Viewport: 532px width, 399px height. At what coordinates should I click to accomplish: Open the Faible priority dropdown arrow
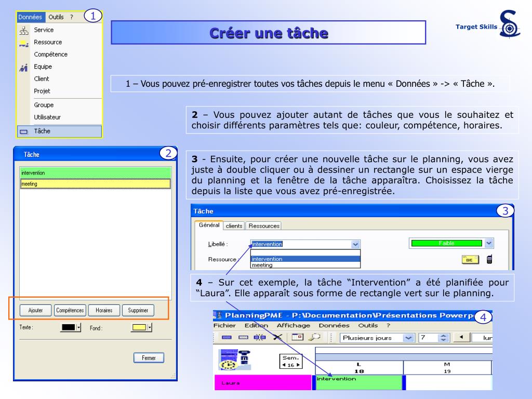488,243
